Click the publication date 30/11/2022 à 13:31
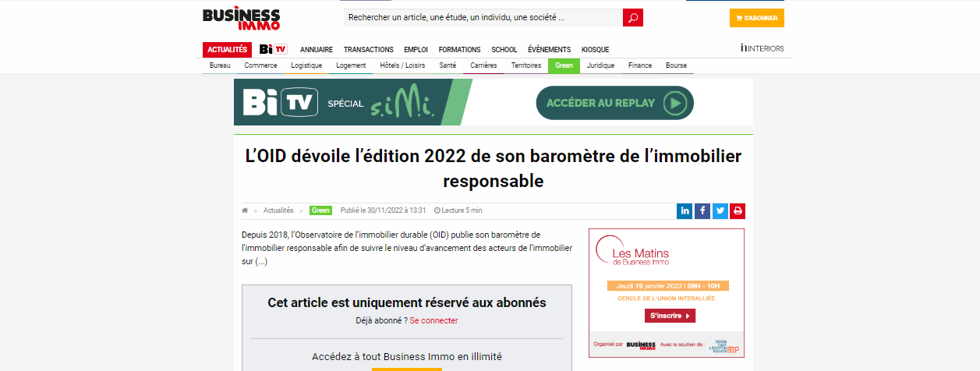 point(384,210)
